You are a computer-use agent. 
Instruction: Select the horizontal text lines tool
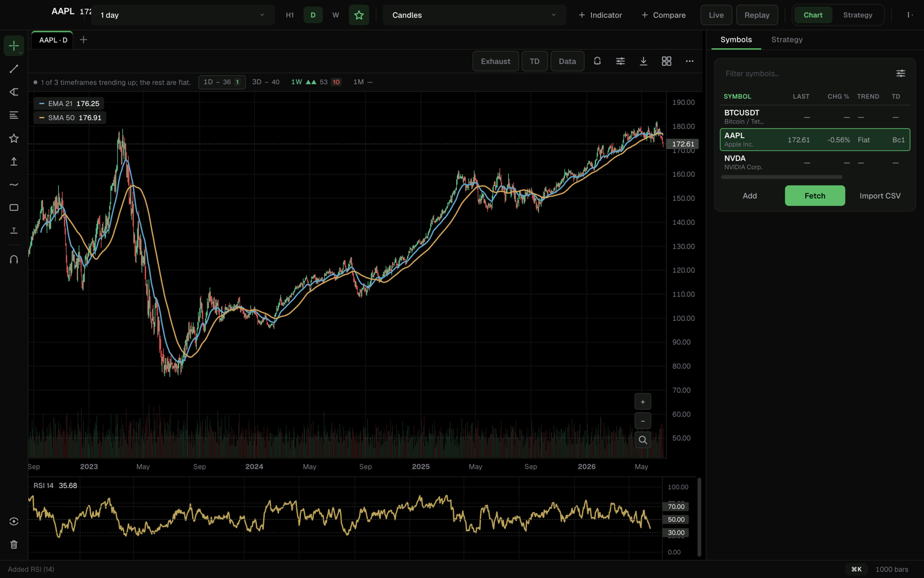pyautogui.click(x=14, y=115)
